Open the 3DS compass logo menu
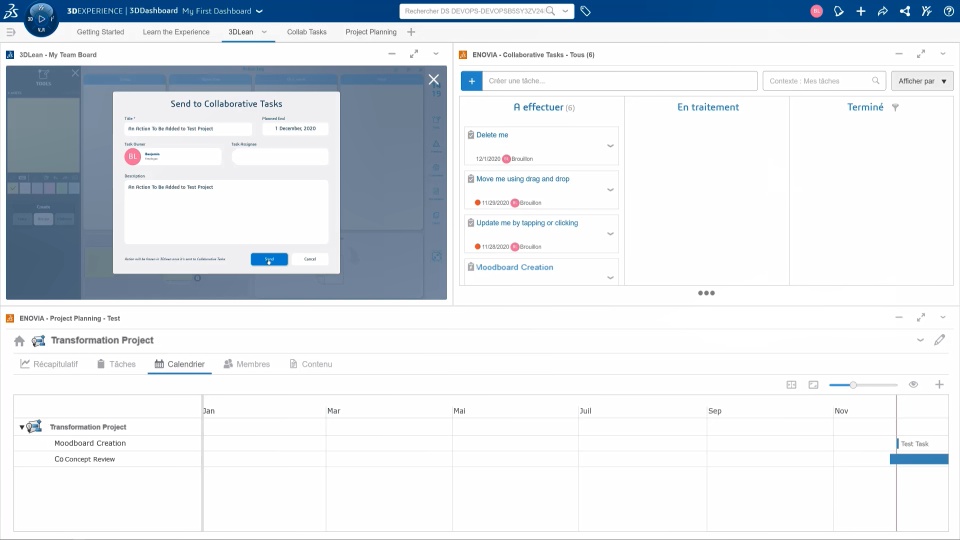 [x=11, y=10]
